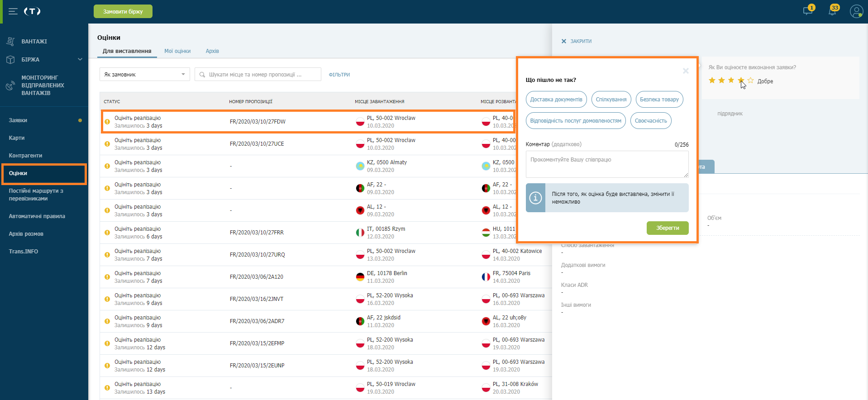Open Автоматичні правила in sidebar
Image resolution: width=868 pixels, height=400 pixels.
[37, 216]
